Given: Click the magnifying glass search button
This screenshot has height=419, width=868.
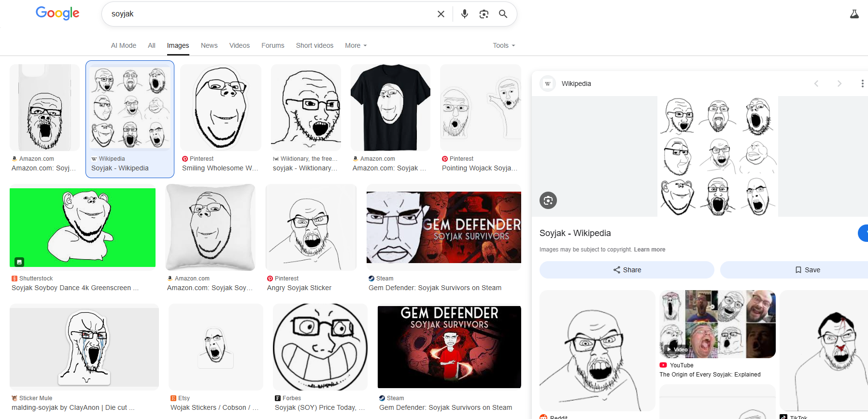Looking at the screenshot, I should [503, 14].
